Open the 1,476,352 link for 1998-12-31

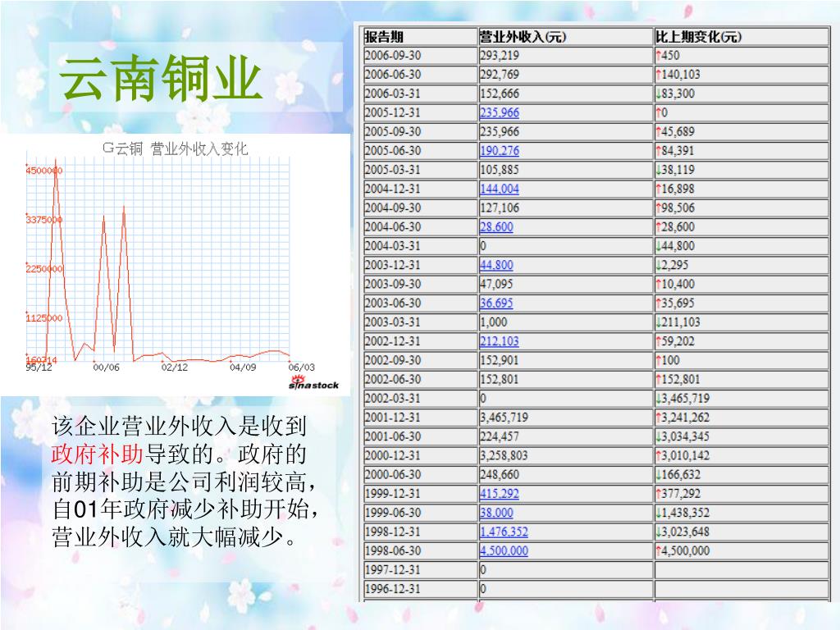(x=504, y=532)
